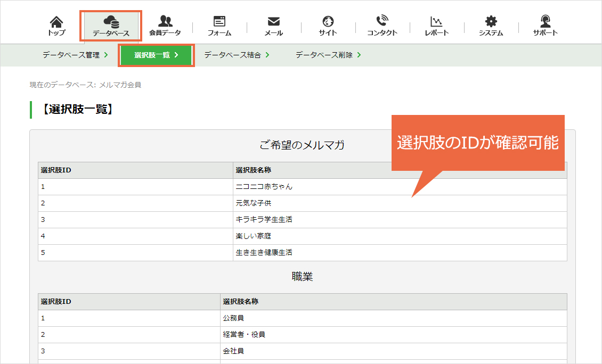Open the コンタクト phone icon
Screen dimensions: 602x364
pos(382,21)
